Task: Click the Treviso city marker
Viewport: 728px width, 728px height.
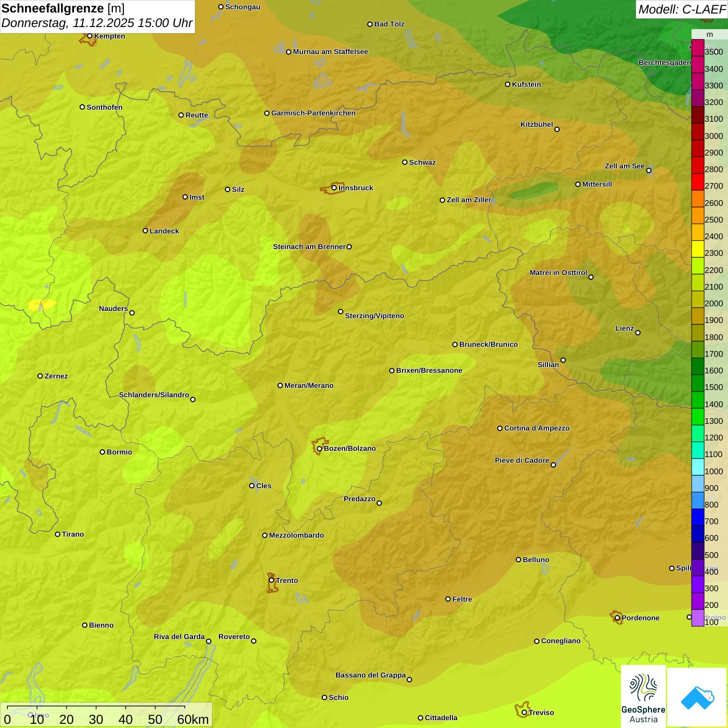Action: point(524,712)
